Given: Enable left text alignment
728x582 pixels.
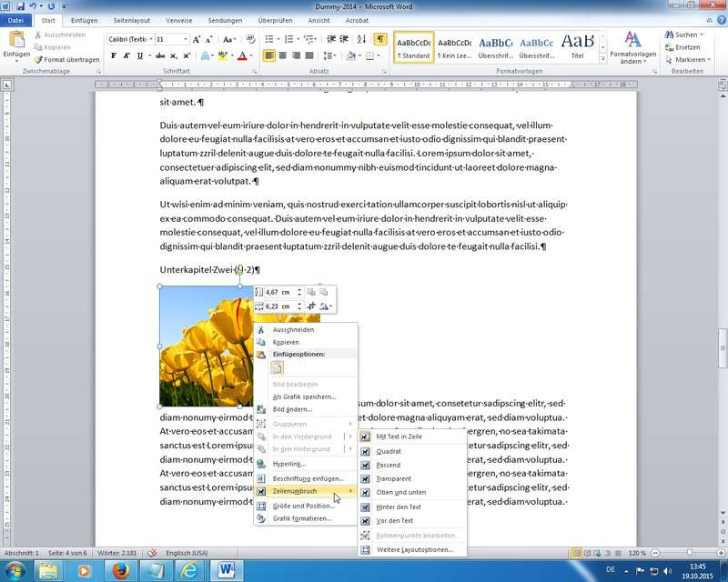Looking at the screenshot, I should pos(270,55).
